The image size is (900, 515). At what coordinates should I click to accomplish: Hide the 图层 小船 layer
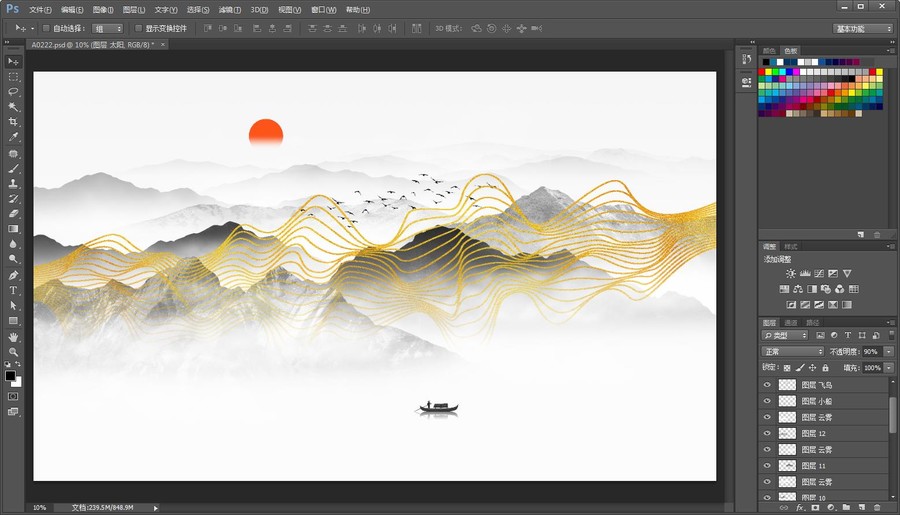pyautogui.click(x=767, y=401)
